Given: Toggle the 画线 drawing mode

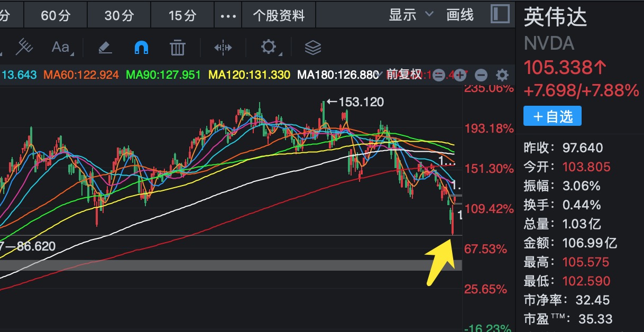Looking at the screenshot, I should coord(460,15).
